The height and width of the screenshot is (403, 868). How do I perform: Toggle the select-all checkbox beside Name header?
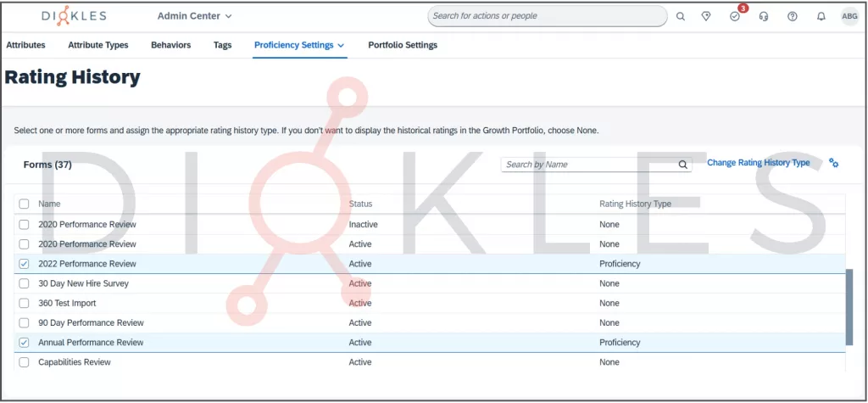24,204
